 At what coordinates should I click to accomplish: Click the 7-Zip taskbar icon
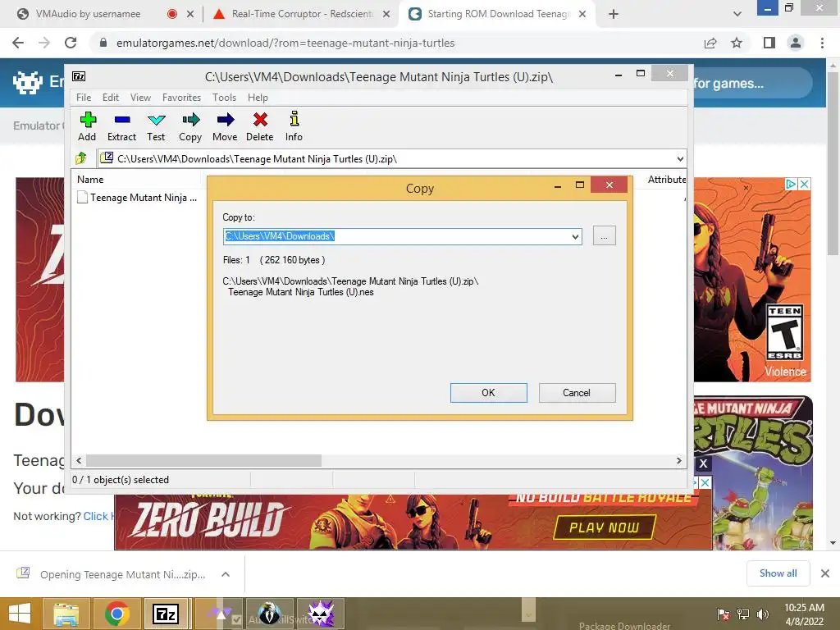166,614
